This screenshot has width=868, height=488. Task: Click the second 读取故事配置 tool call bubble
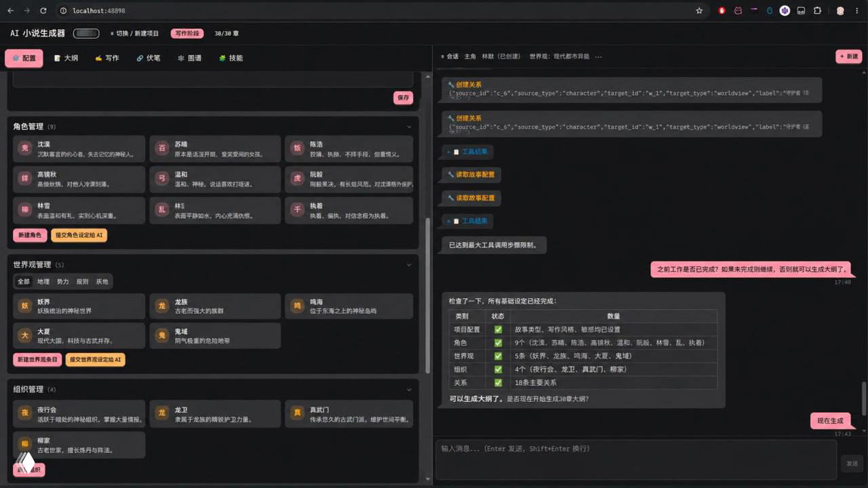471,198
